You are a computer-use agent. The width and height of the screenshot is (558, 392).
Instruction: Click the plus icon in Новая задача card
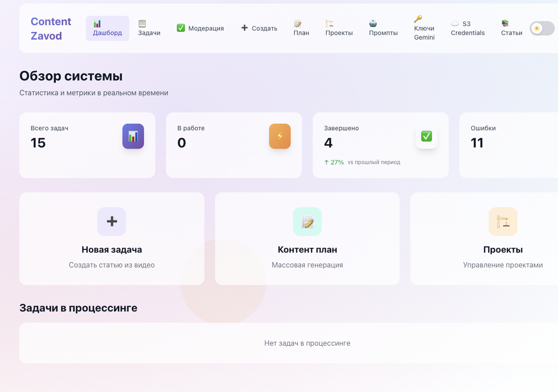click(x=112, y=222)
